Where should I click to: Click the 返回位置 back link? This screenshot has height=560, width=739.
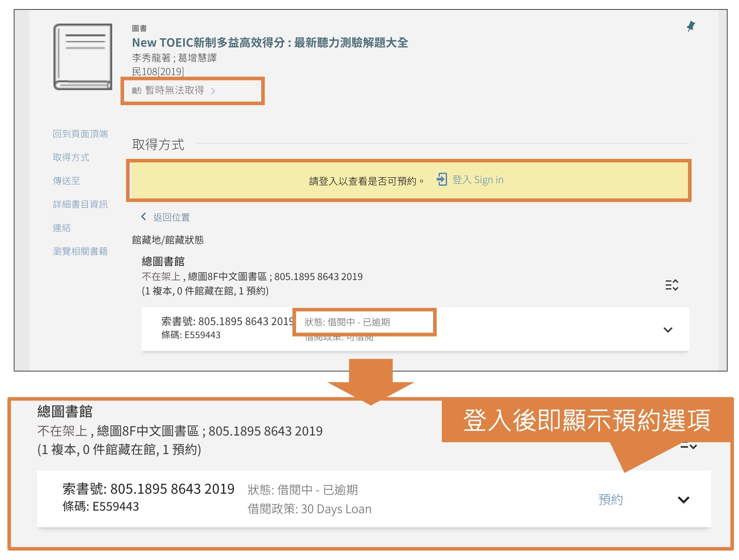point(171,217)
